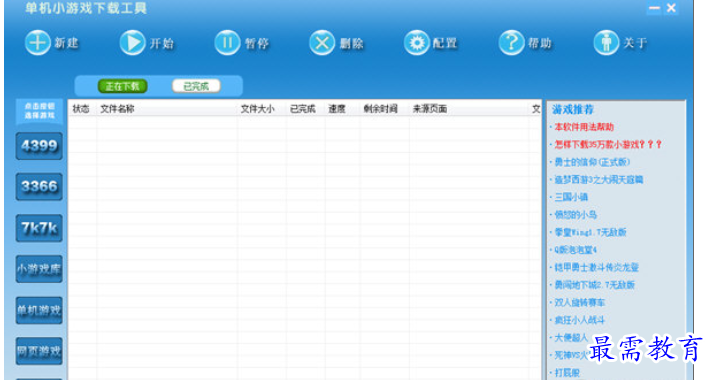Delete the task with the 删除 X icon
The width and height of the screenshot is (711, 380).
[322, 43]
